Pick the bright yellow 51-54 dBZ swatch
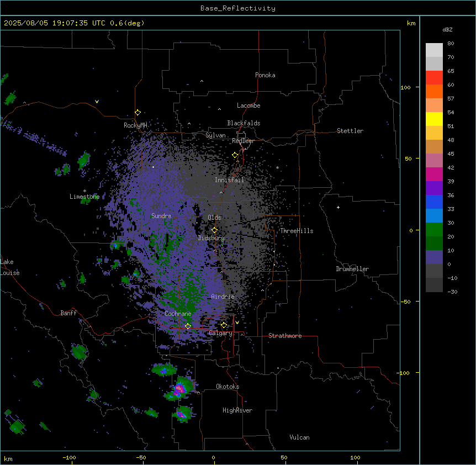Screen dimensions: 476x465 434,119
